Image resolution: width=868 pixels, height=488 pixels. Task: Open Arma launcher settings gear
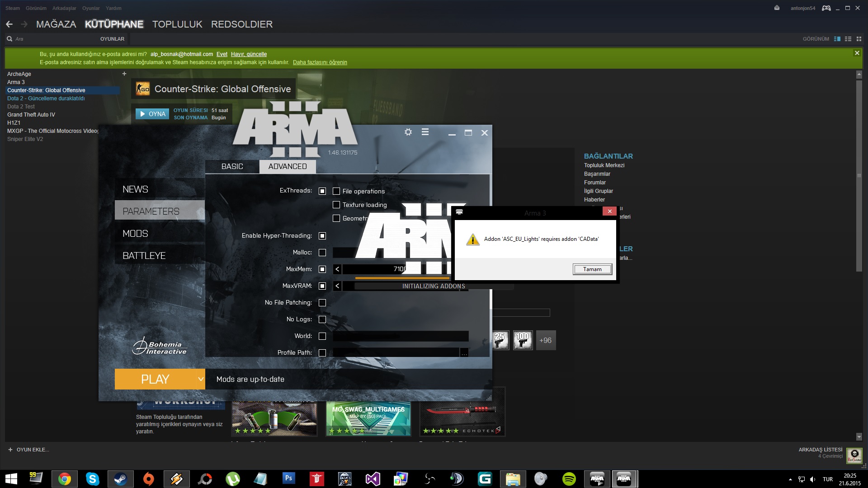tap(408, 132)
